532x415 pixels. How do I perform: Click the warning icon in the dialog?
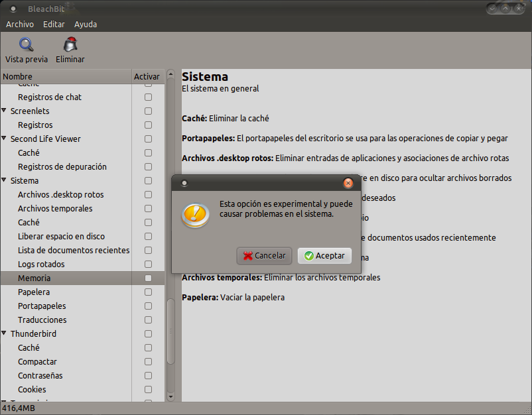(x=195, y=215)
